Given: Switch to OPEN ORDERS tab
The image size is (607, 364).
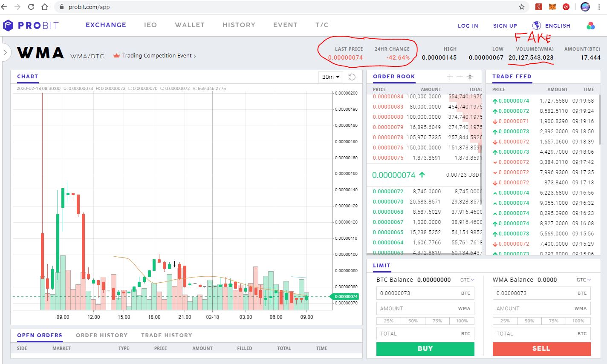Looking at the screenshot, I should click(40, 335).
